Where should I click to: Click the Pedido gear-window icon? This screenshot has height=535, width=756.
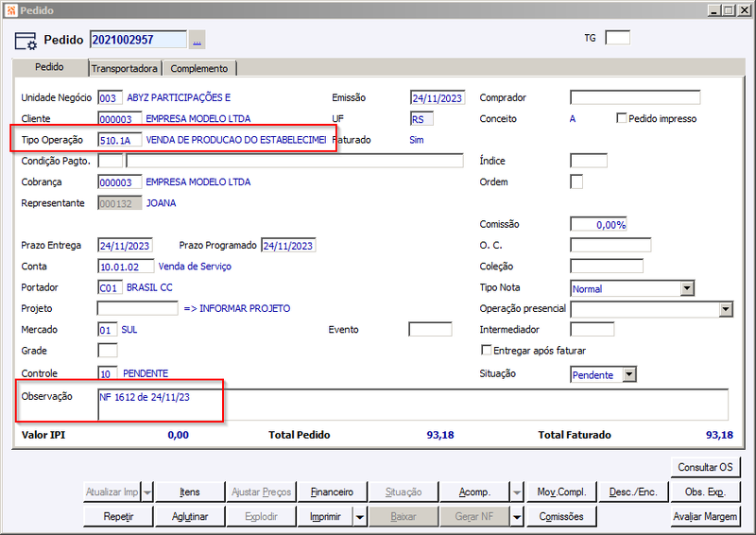pos(26,41)
